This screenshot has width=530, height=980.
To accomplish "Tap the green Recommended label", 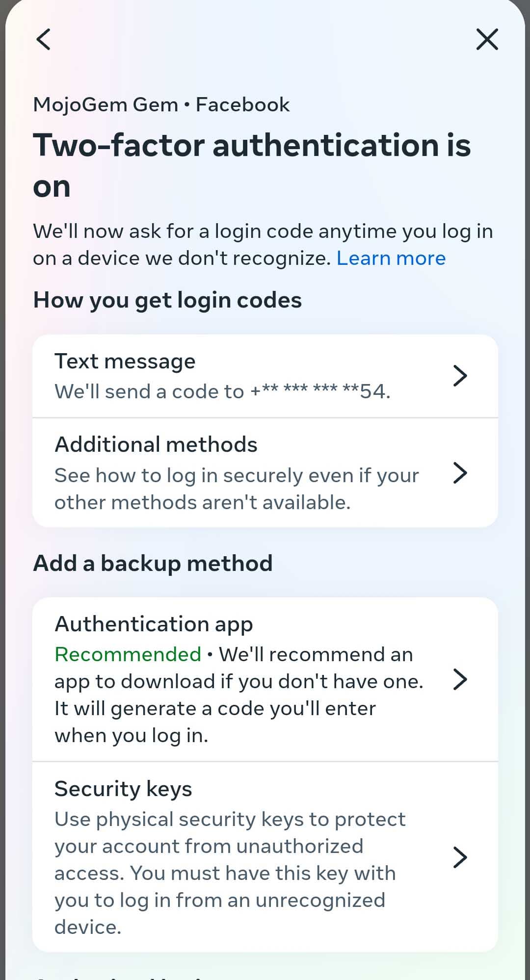I will (128, 654).
